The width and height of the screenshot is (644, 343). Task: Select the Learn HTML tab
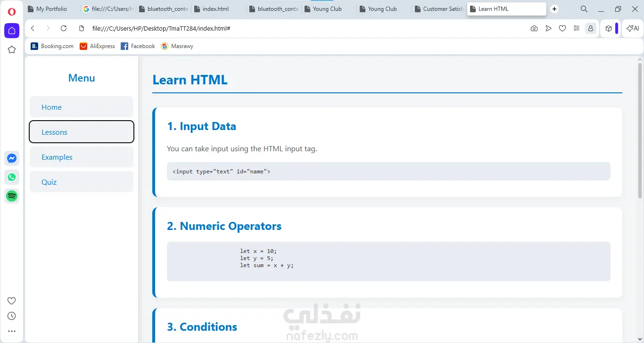point(507,9)
